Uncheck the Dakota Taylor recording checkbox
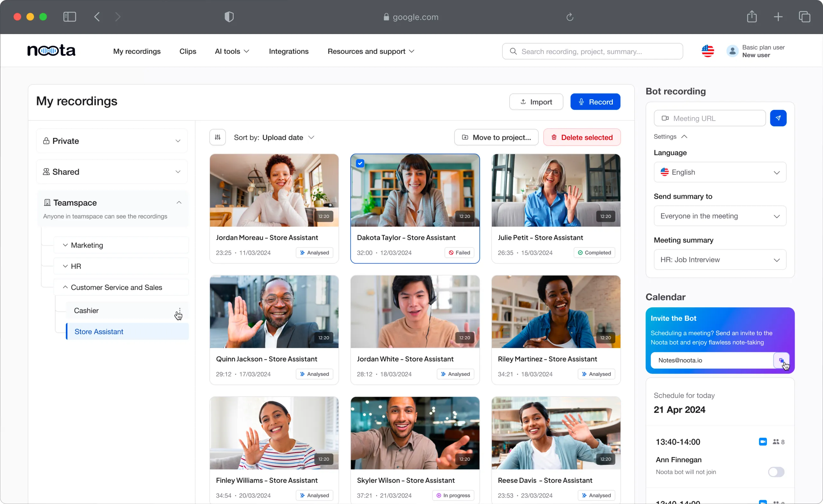Screen dimensions: 823x504 click(360, 163)
